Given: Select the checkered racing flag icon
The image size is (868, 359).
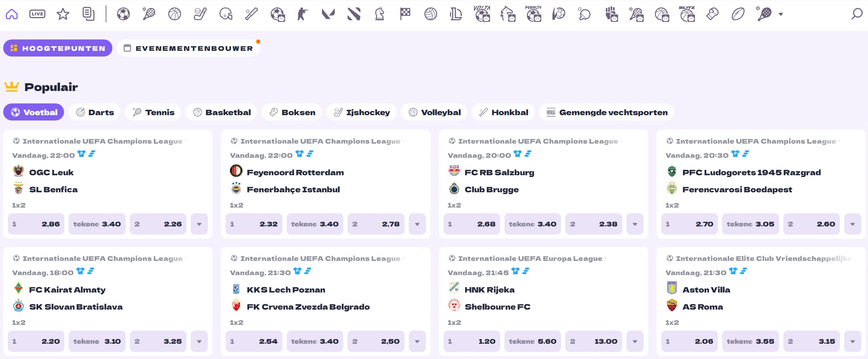Looking at the screenshot, I should pyautogui.click(x=405, y=14).
